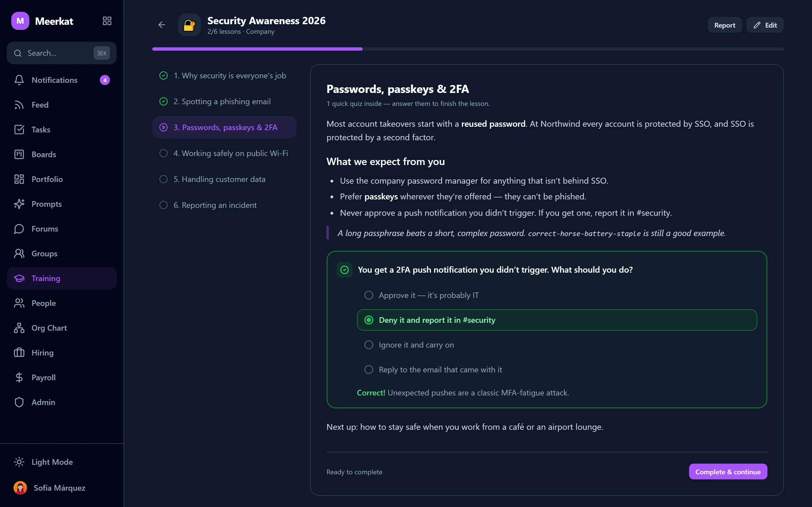Select 'Ignore it and carry on' option

point(557,345)
